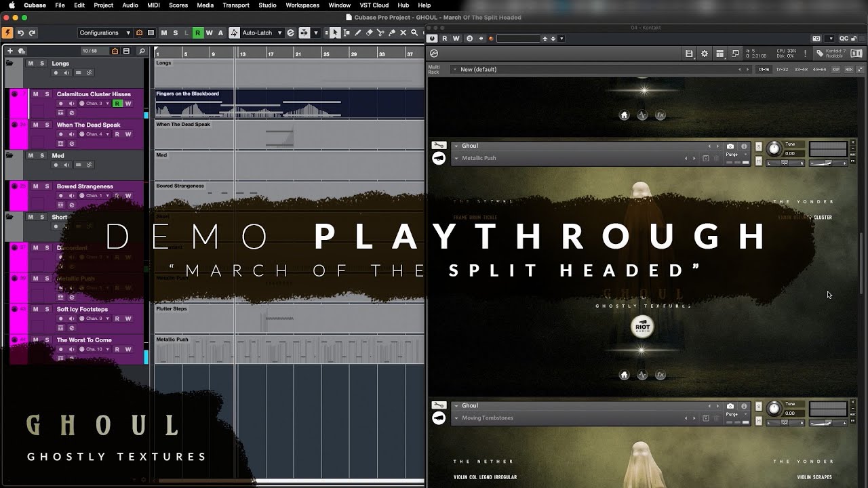Select the Draw pencil tool
868x488 pixels.
(x=358, y=33)
